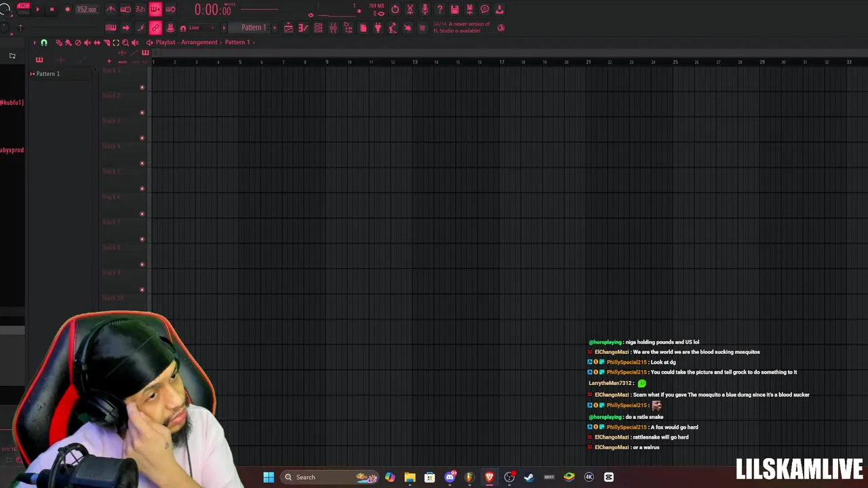Click the download icon in top toolbar
868x488 pixels.
[500, 9]
